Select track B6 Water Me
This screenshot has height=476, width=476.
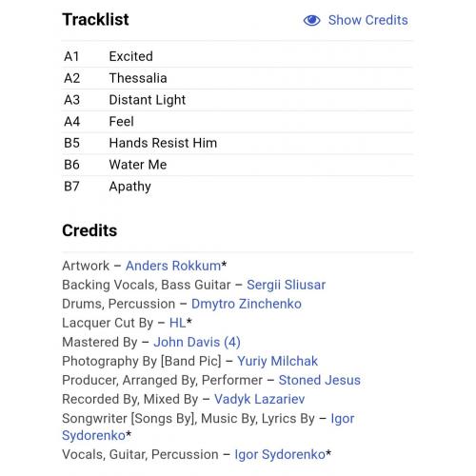[237, 165]
